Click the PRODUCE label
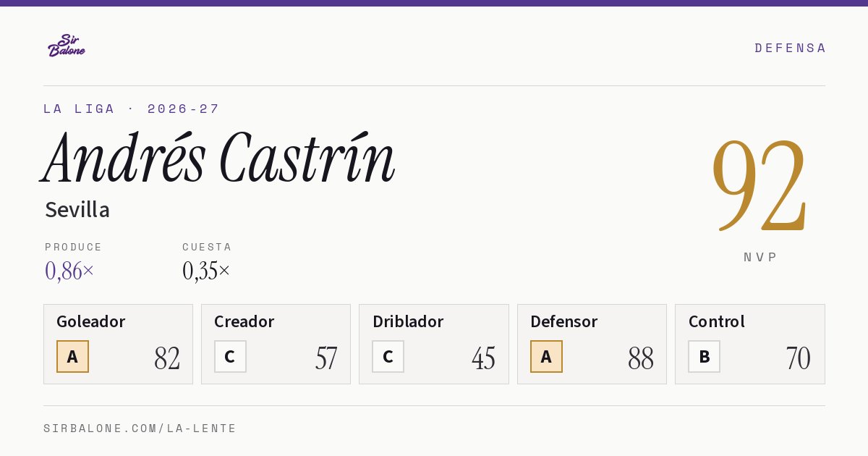This screenshot has height=456, width=868. pyautogui.click(x=74, y=247)
